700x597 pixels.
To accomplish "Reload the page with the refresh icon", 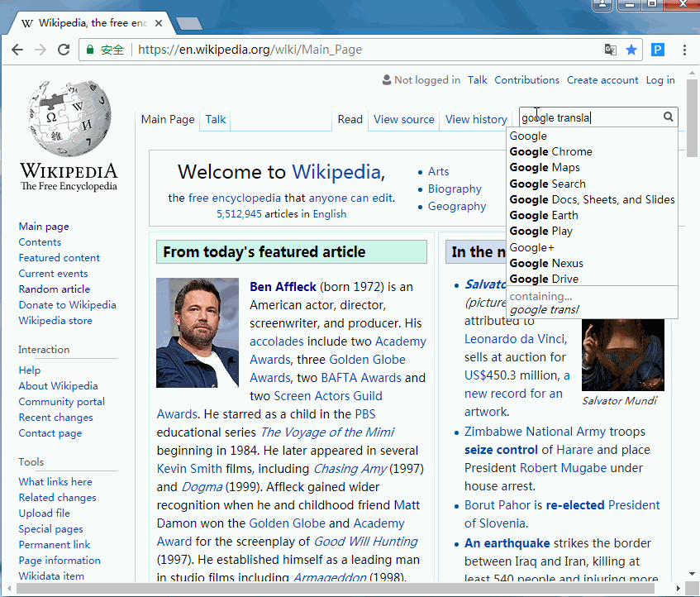I will [64, 50].
